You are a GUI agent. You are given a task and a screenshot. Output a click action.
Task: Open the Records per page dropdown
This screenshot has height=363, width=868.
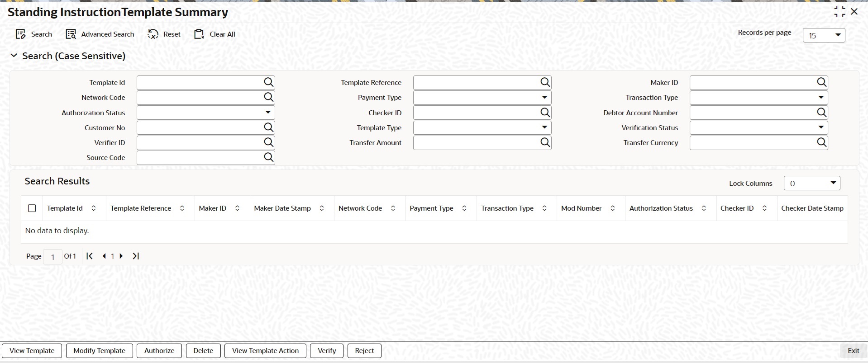(x=824, y=35)
